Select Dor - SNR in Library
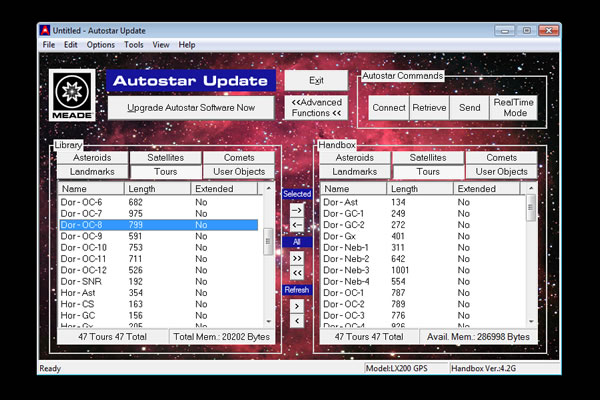Screen dimensions: 600x400 pos(158,282)
